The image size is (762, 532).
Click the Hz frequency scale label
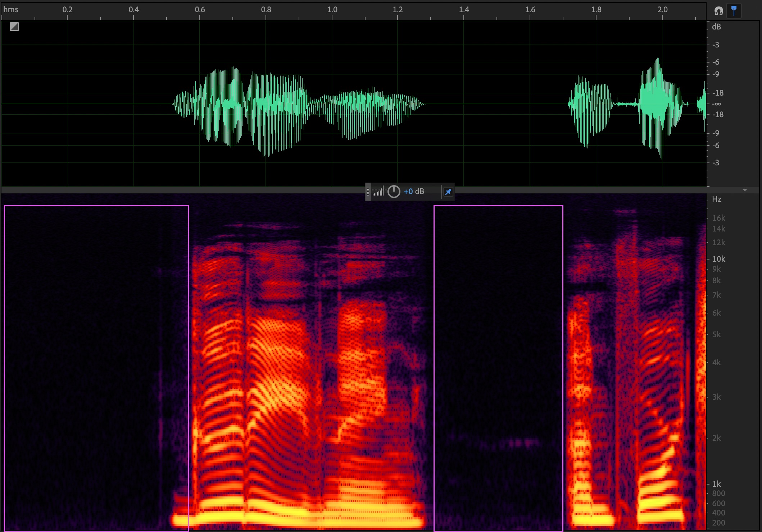716,199
